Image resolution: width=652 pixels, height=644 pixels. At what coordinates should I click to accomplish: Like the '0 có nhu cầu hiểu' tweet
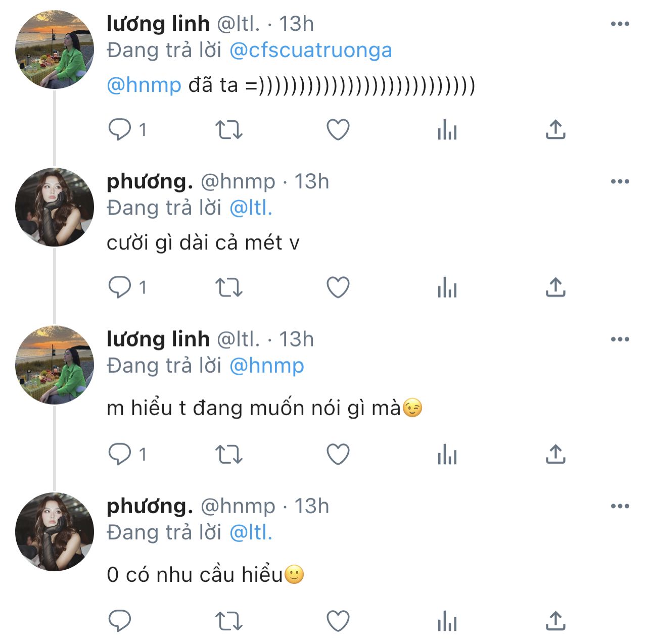click(338, 621)
